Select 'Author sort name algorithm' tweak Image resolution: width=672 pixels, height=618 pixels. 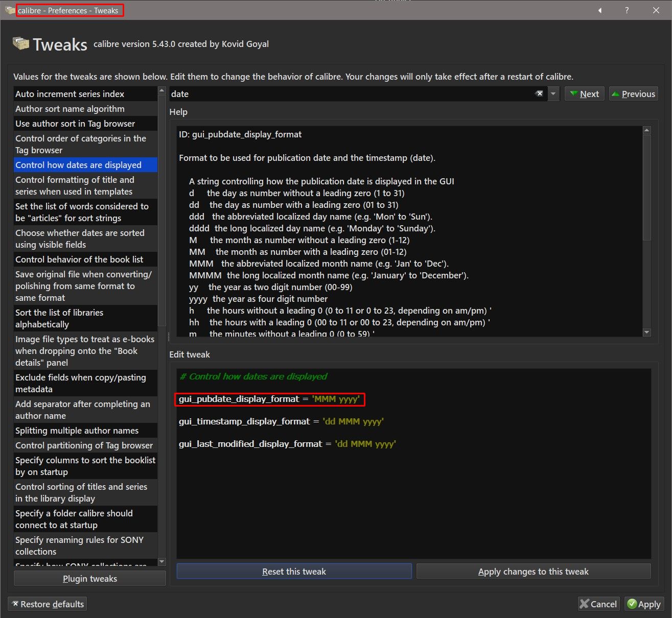85,109
